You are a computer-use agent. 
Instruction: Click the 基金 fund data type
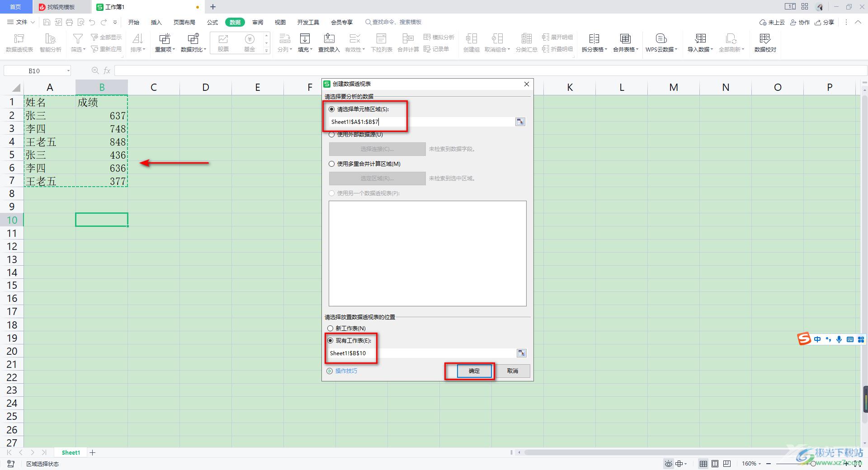coord(250,43)
